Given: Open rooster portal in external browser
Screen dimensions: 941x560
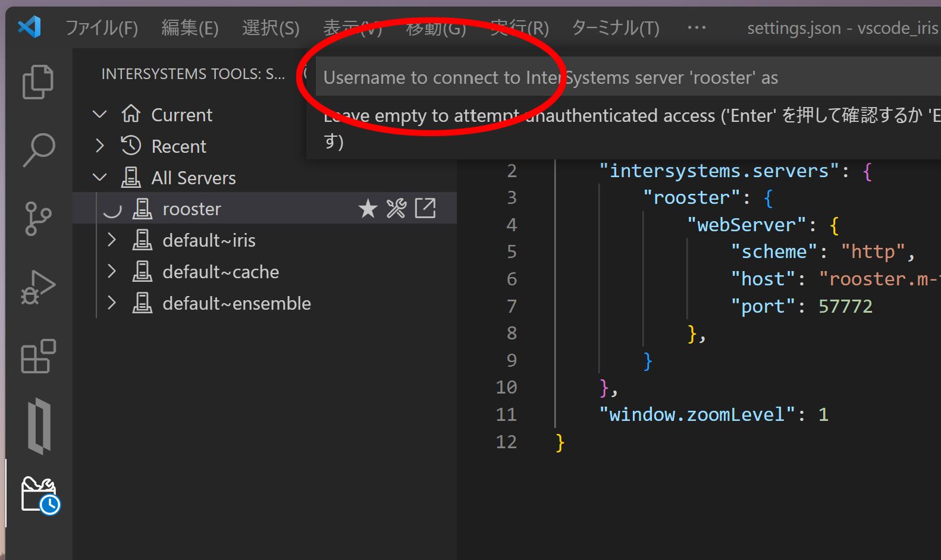Looking at the screenshot, I should pos(425,209).
